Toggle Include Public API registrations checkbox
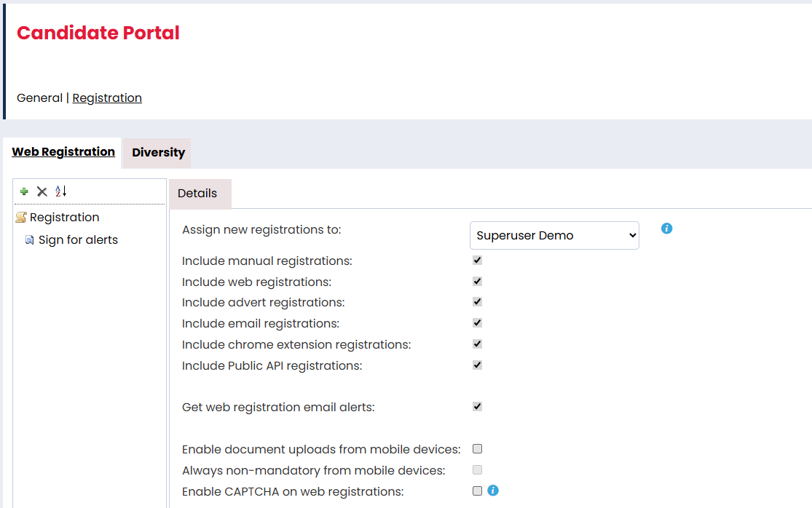 477,365
